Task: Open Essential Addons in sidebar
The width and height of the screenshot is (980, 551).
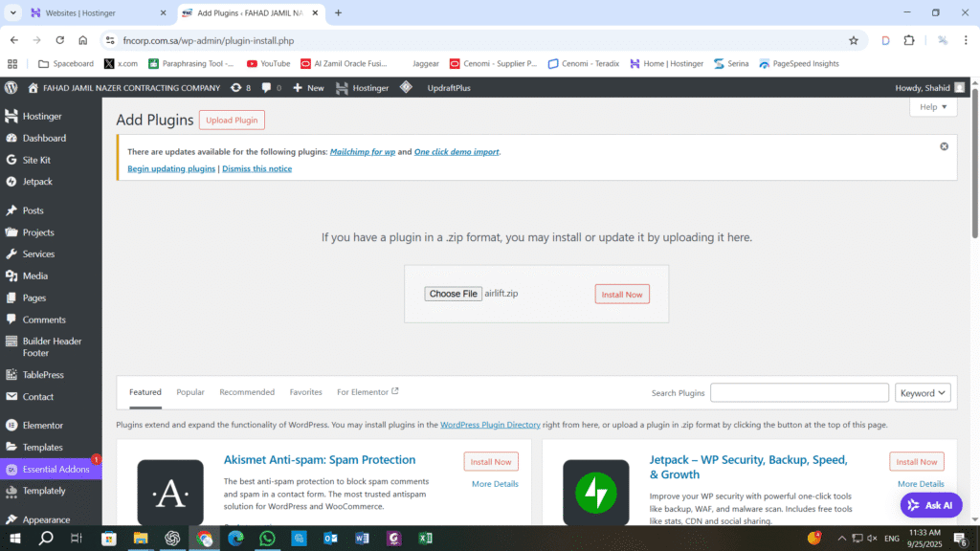Action: (51, 469)
